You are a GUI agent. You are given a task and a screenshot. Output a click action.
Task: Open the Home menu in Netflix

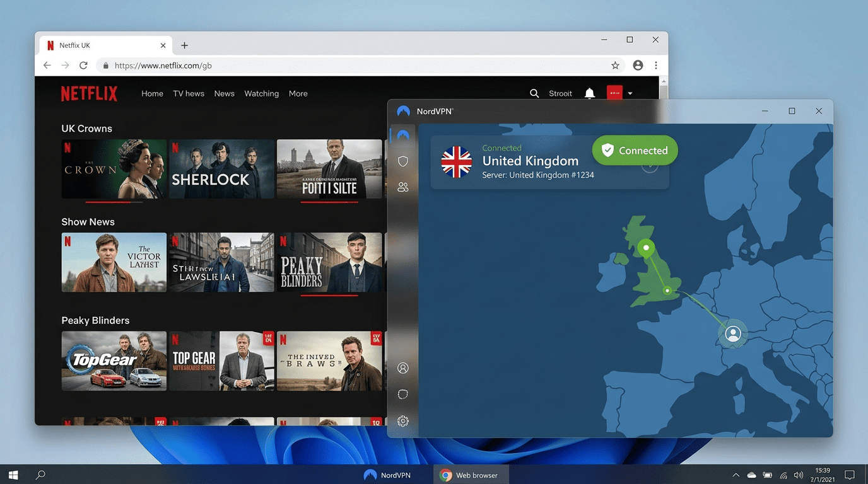point(152,93)
